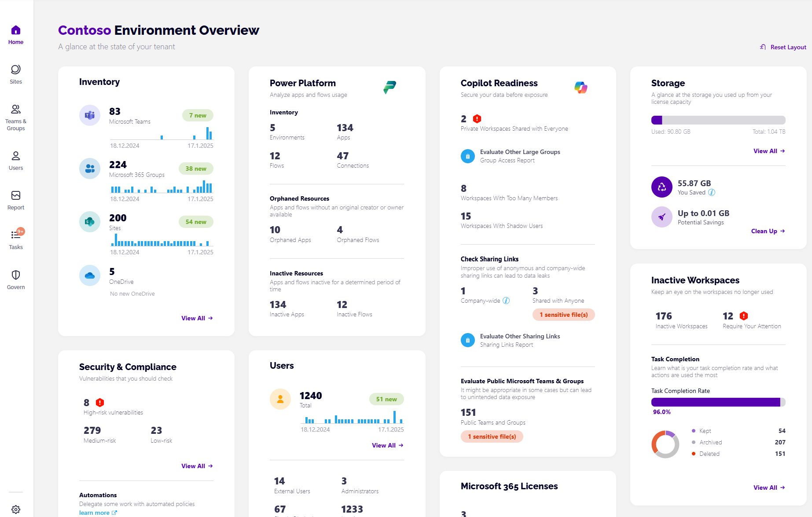The image size is (812, 517).
Task: Click the 1 sensitive file(s) badge
Action: (x=563, y=315)
